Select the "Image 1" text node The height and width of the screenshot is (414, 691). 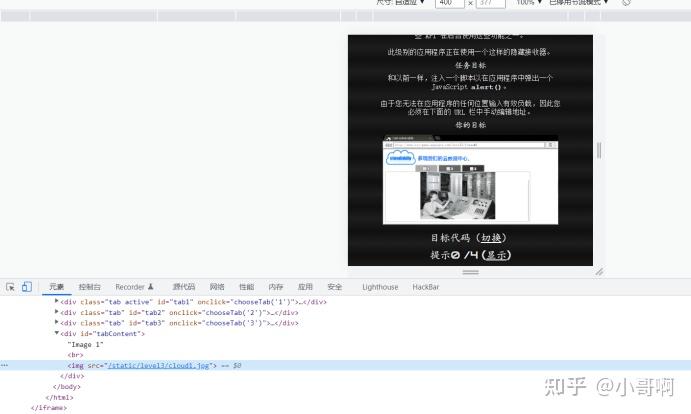[85, 344]
